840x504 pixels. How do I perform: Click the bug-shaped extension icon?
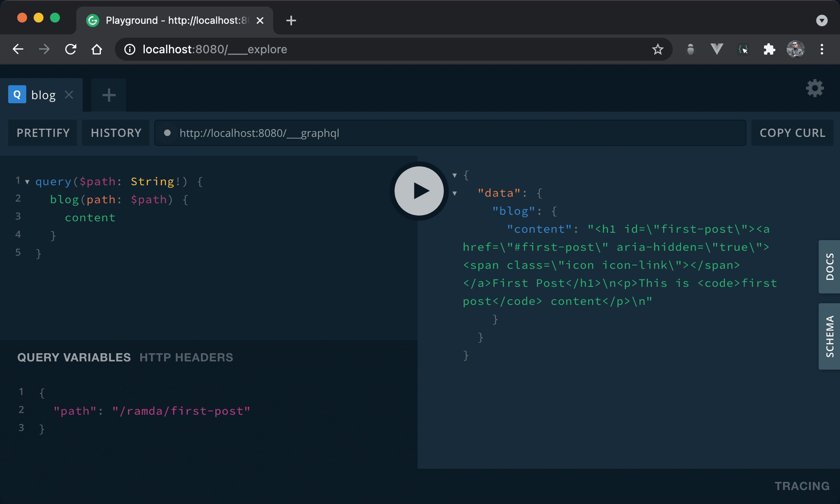pyautogui.click(x=690, y=49)
